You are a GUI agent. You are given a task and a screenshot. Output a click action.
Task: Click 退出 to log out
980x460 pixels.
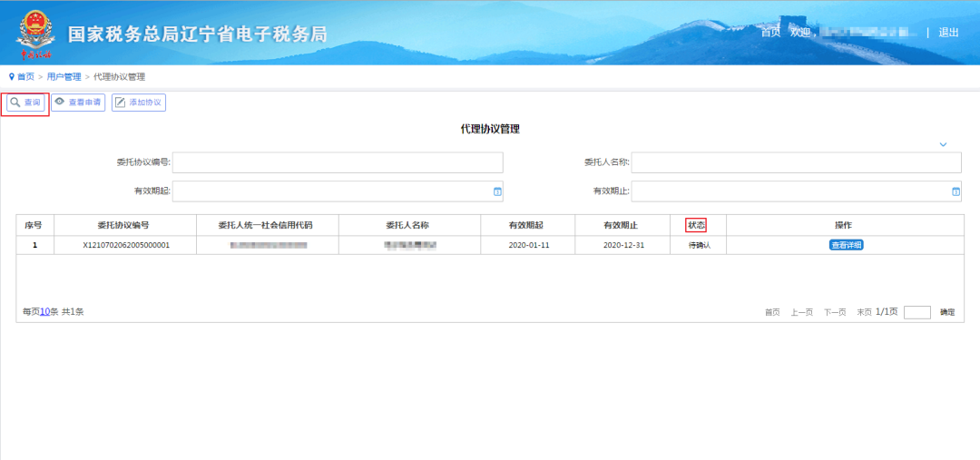[x=948, y=33]
